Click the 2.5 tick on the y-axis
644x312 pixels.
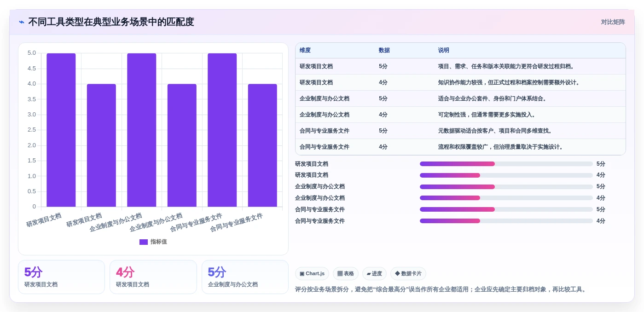point(32,130)
